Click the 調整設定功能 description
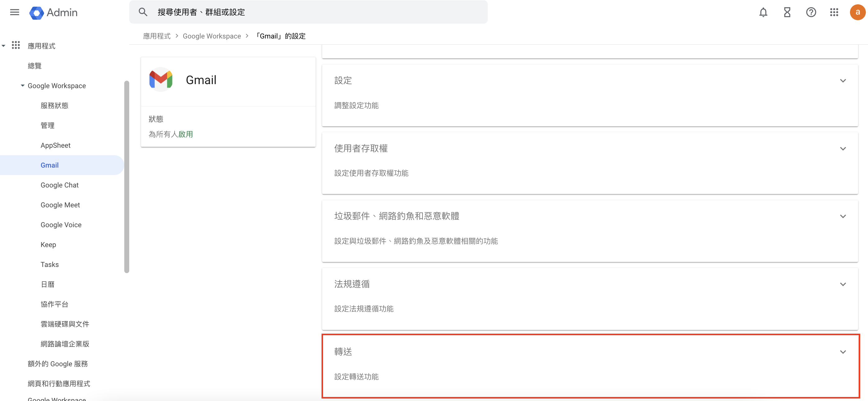 click(356, 106)
